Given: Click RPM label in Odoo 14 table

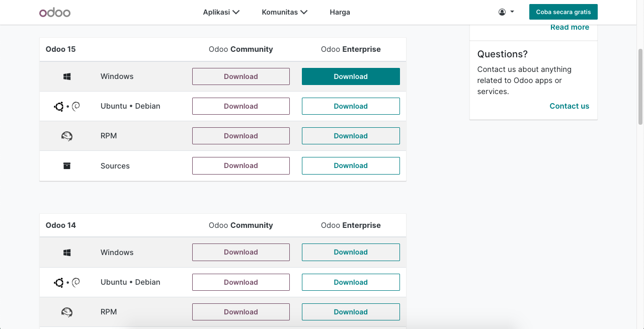Looking at the screenshot, I should coord(109,312).
